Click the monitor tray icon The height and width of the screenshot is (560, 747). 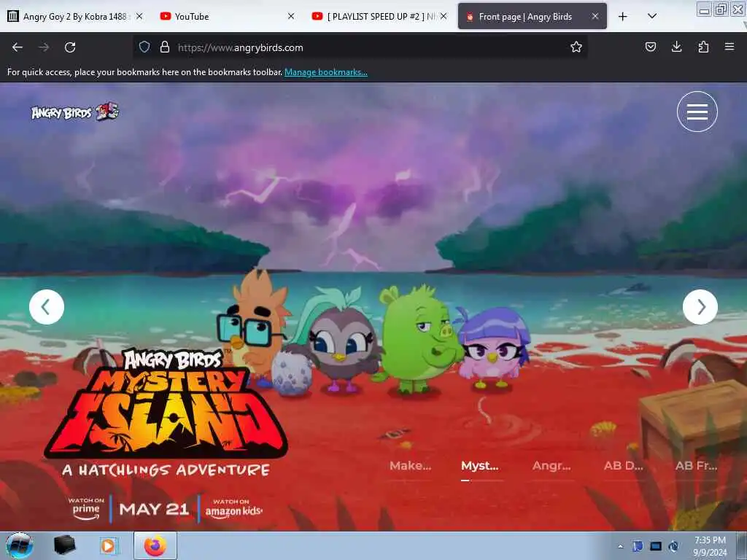(x=656, y=546)
